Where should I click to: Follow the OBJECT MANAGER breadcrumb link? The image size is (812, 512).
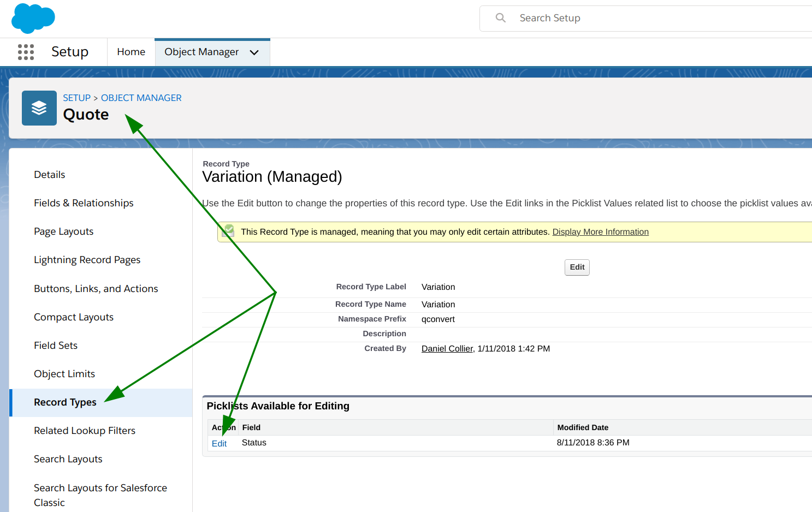[x=141, y=98]
